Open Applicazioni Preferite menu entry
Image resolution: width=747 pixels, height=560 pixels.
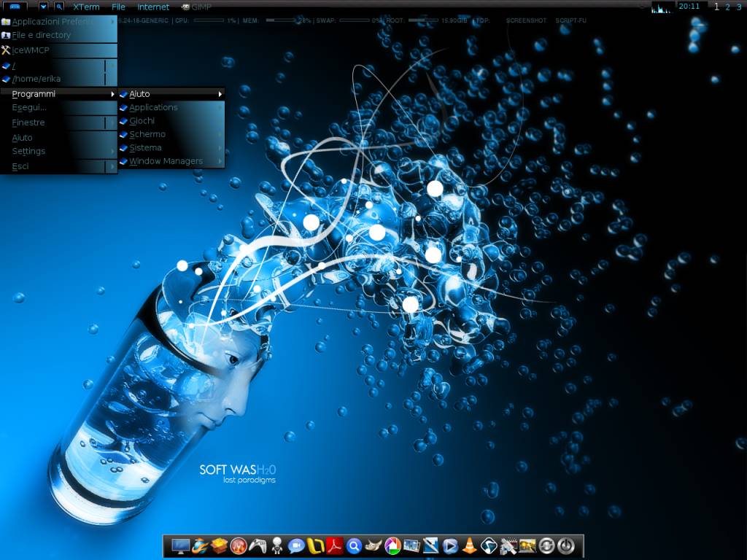coord(58,21)
